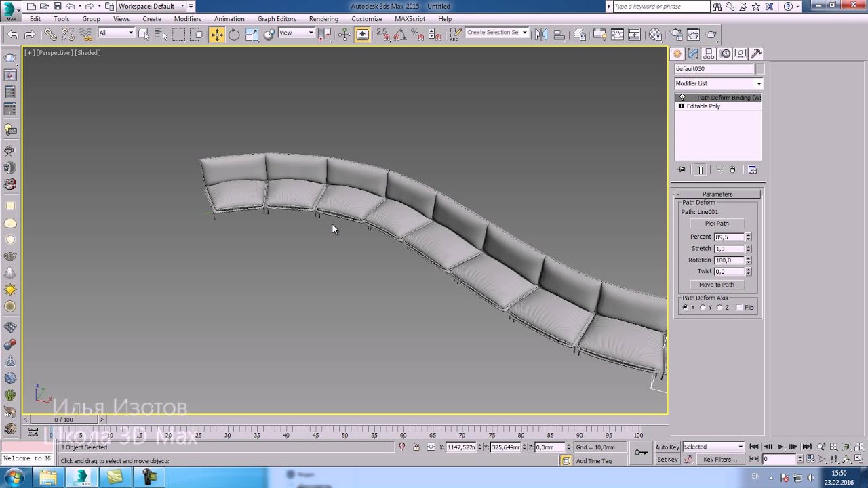The width and height of the screenshot is (868, 488).
Task: Click the Bind to Space Warp icon
Action: pyautogui.click(x=85, y=35)
